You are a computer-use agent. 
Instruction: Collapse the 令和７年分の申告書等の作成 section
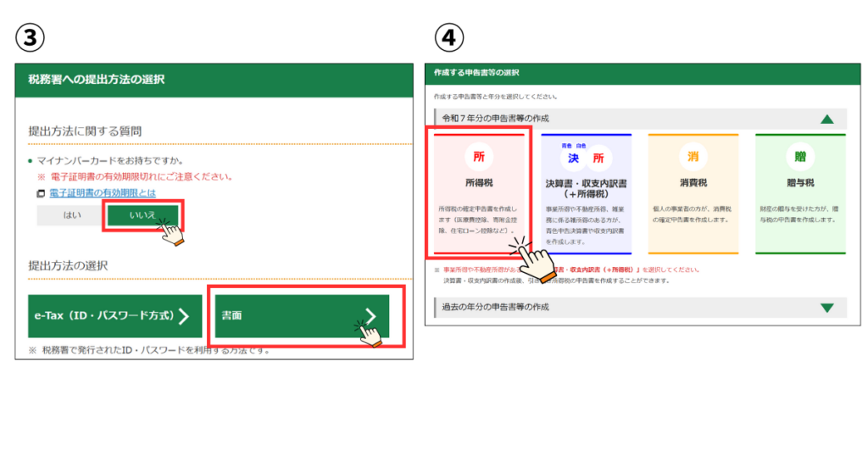pos(641,119)
